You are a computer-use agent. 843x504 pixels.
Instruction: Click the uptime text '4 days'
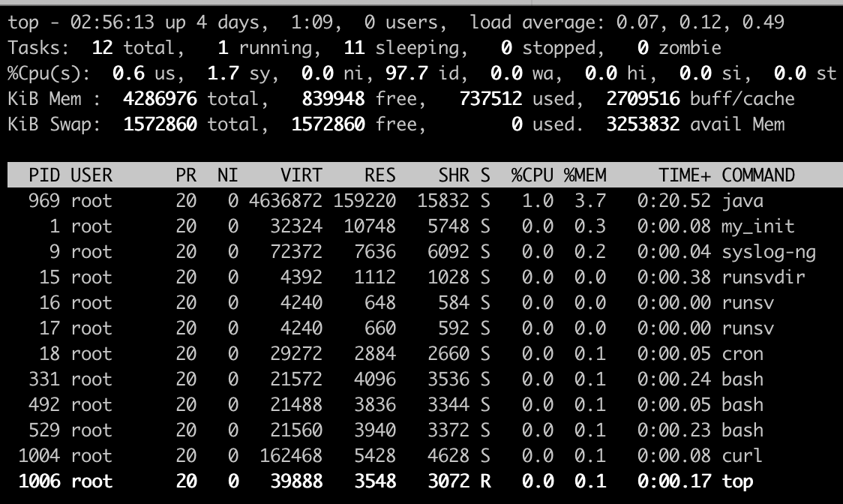coord(232,22)
